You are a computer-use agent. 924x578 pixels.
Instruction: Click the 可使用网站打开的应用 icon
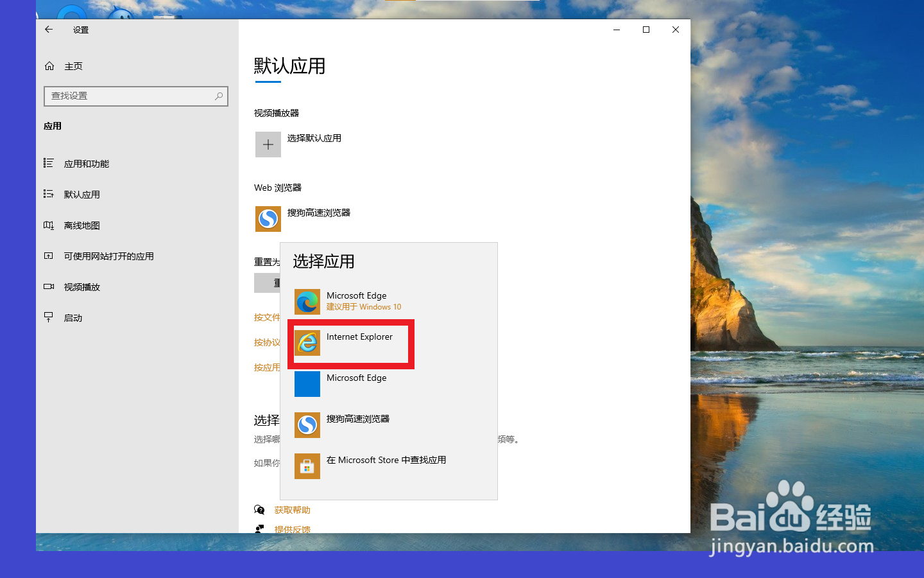49,256
